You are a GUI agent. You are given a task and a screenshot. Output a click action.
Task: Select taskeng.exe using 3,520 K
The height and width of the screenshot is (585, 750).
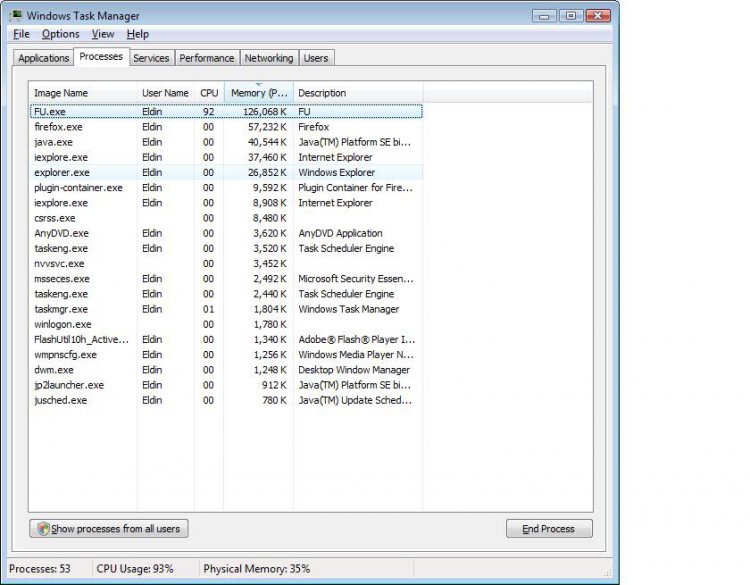click(x=226, y=248)
